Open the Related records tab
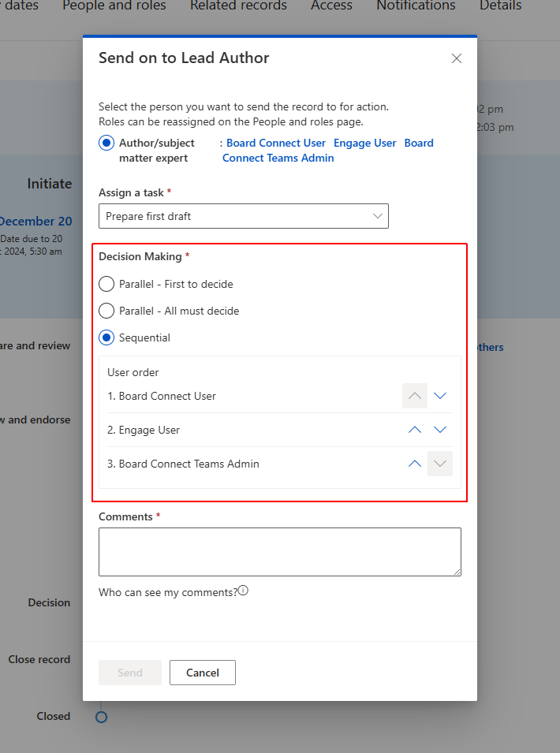The height and width of the screenshot is (753, 560). [238, 6]
